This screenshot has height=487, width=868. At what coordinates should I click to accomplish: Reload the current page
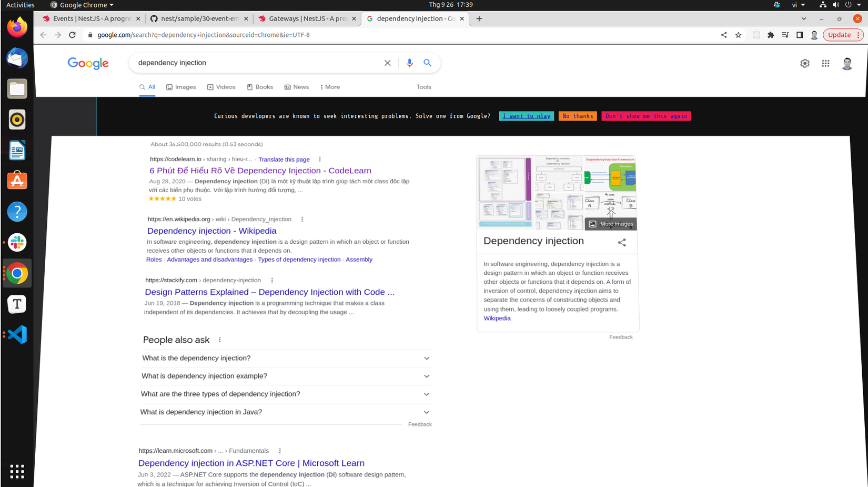click(x=72, y=35)
